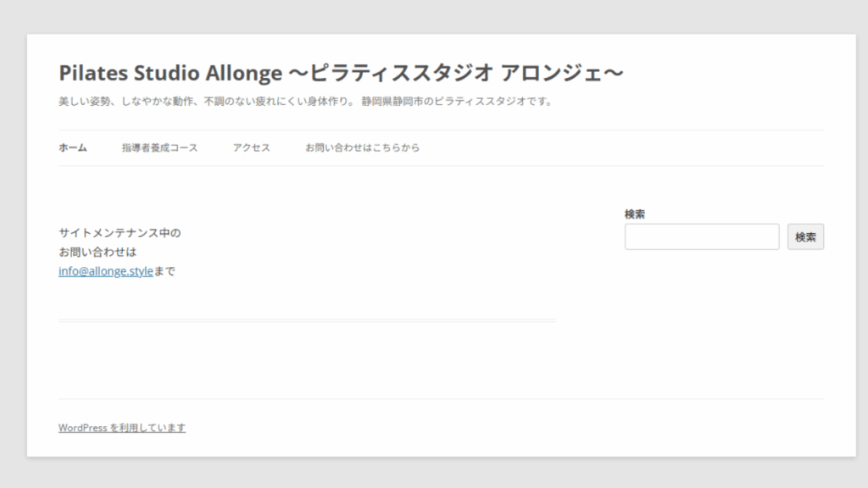This screenshot has height=488, width=868.
Task: Open お問い合わせはこちらから menu item
Action: (363, 147)
